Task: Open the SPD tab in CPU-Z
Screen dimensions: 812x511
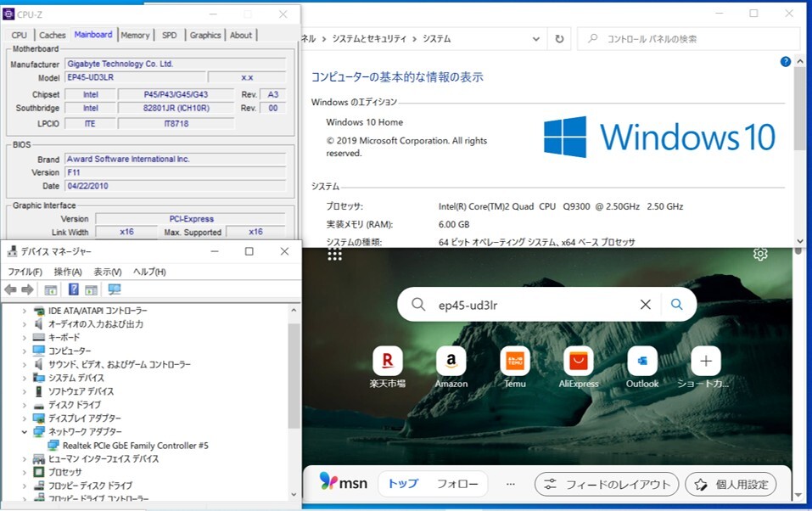Action: 170,36
